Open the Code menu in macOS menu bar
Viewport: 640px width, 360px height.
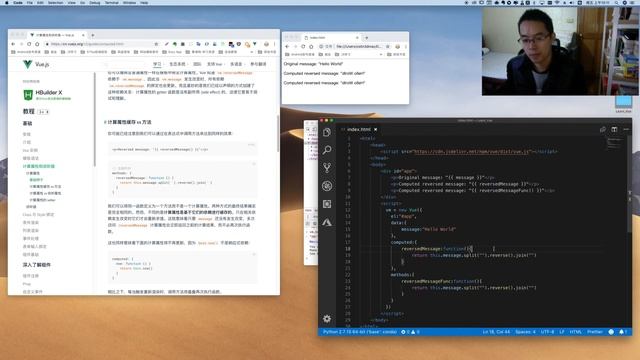pyautogui.click(x=18, y=2)
